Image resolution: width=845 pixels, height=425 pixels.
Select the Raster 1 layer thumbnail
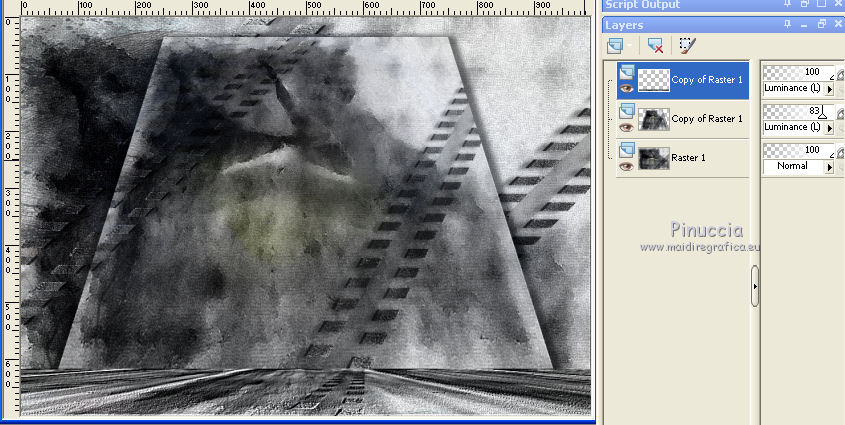[654, 158]
